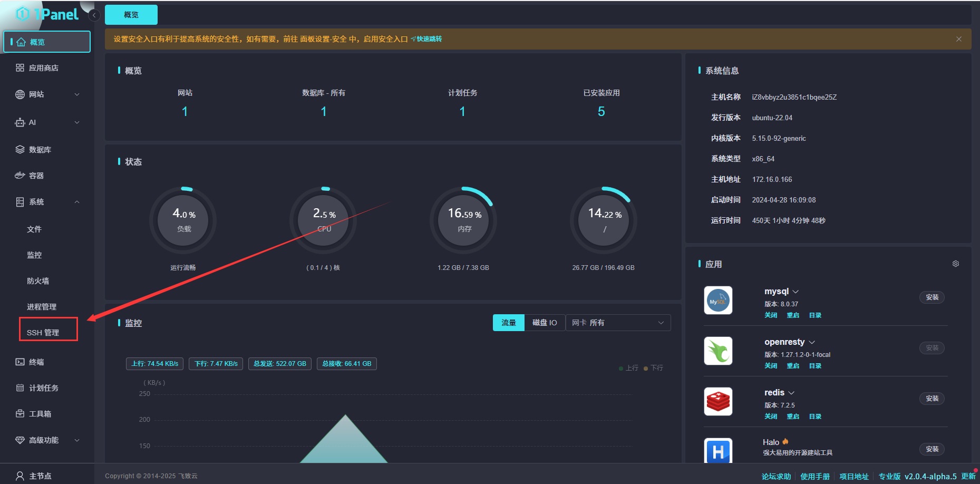
Task: Collapse the sidebar with the arrow icon
Action: 94,15
